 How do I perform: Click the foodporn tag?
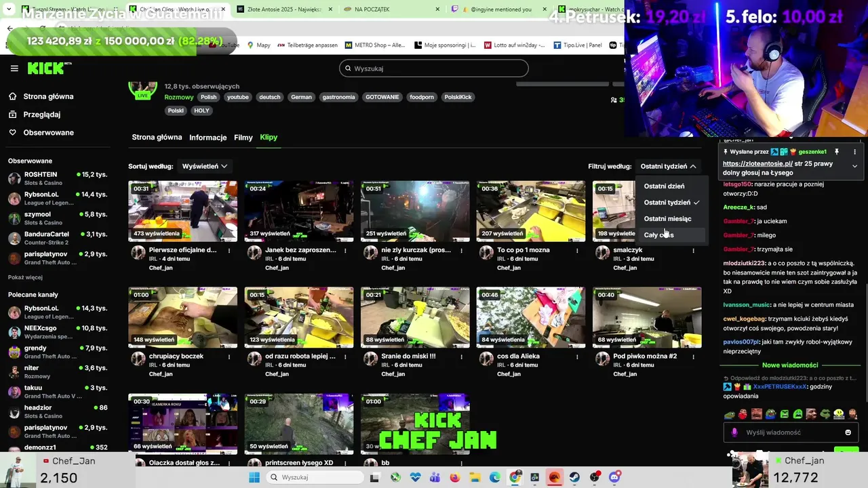pos(422,97)
